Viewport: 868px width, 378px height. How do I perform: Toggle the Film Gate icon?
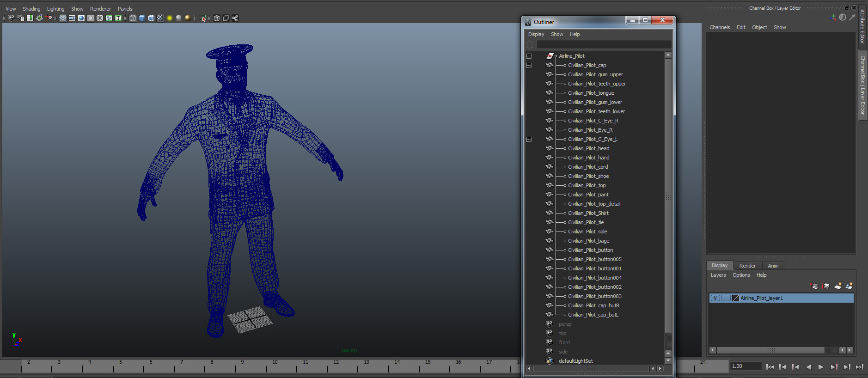pyautogui.click(x=72, y=18)
